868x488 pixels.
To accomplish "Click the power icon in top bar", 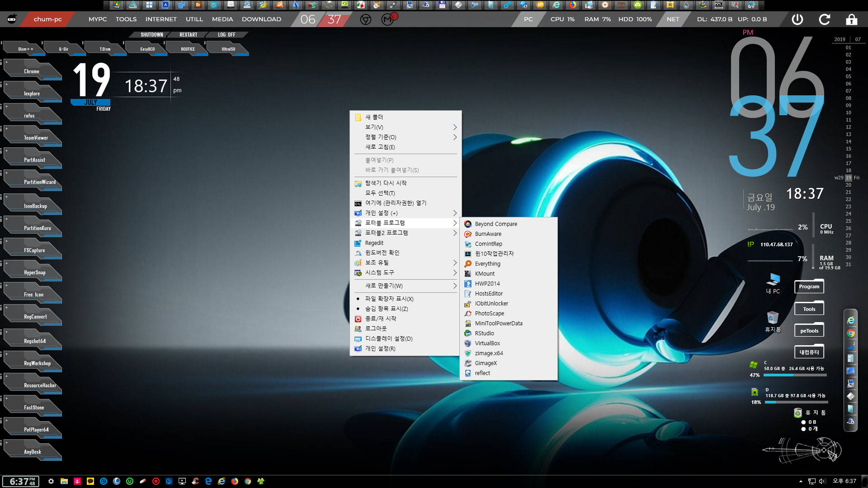I will (x=797, y=19).
